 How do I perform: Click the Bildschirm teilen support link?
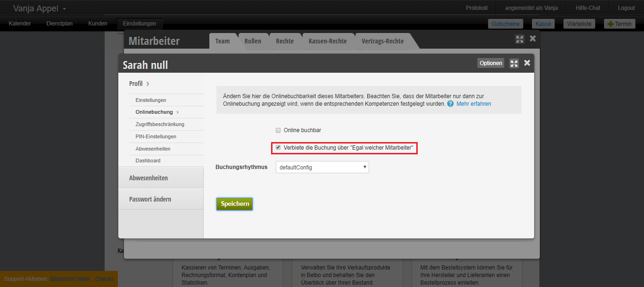point(70,279)
